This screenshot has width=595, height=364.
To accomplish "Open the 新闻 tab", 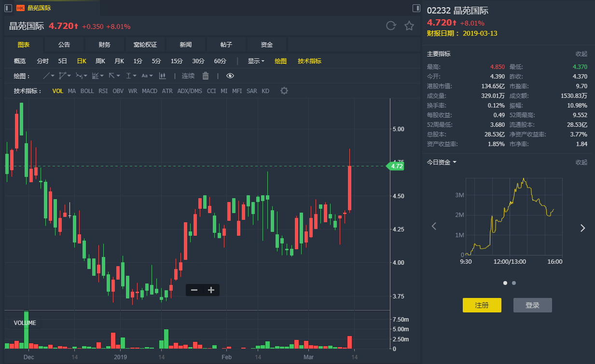I will pos(186,45).
